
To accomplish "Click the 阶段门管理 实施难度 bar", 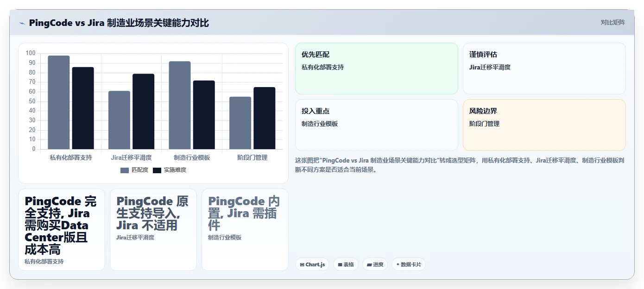I will click(265, 118).
